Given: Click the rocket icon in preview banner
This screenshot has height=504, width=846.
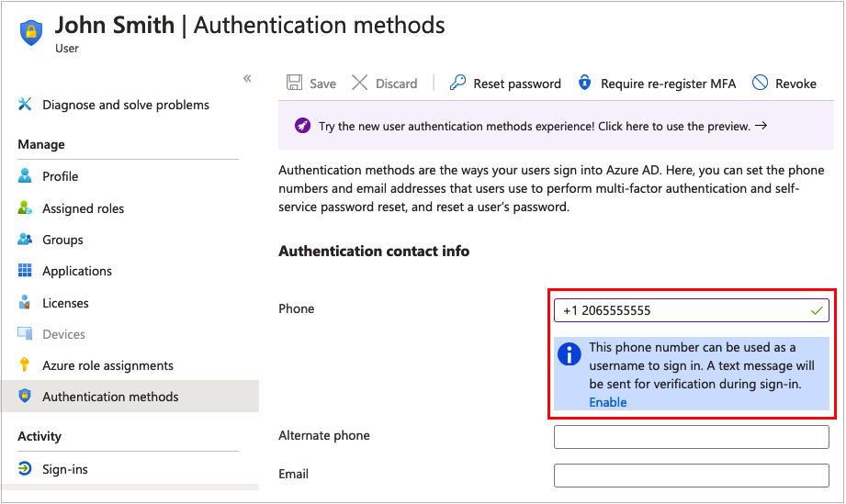Looking at the screenshot, I should click(x=303, y=126).
